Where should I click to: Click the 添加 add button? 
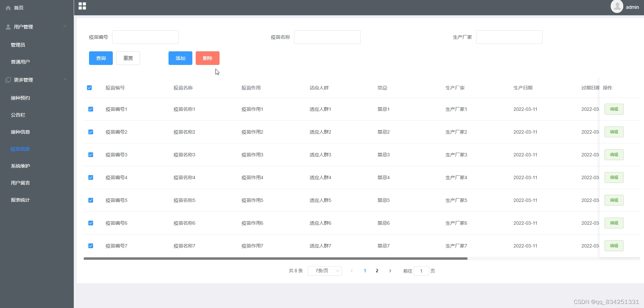click(180, 58)
